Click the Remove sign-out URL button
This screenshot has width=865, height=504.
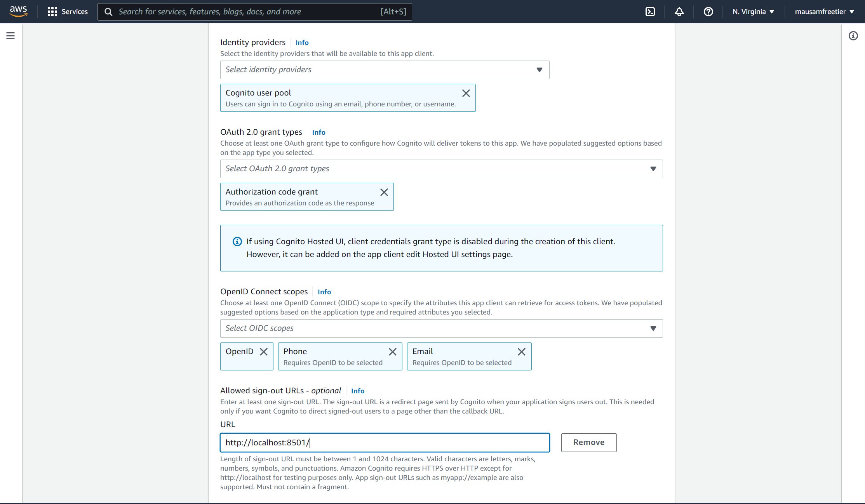(x=588, y=443)
